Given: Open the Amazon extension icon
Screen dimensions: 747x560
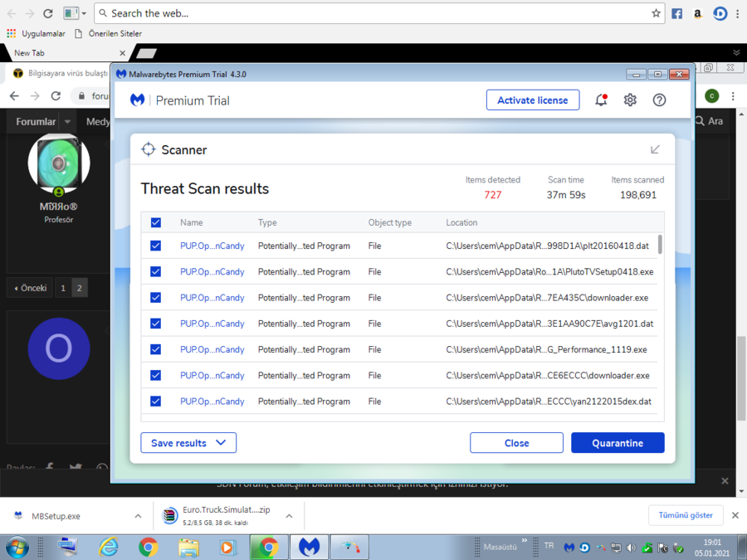Looking at the screenshot, I should click(x=697, y=13).
